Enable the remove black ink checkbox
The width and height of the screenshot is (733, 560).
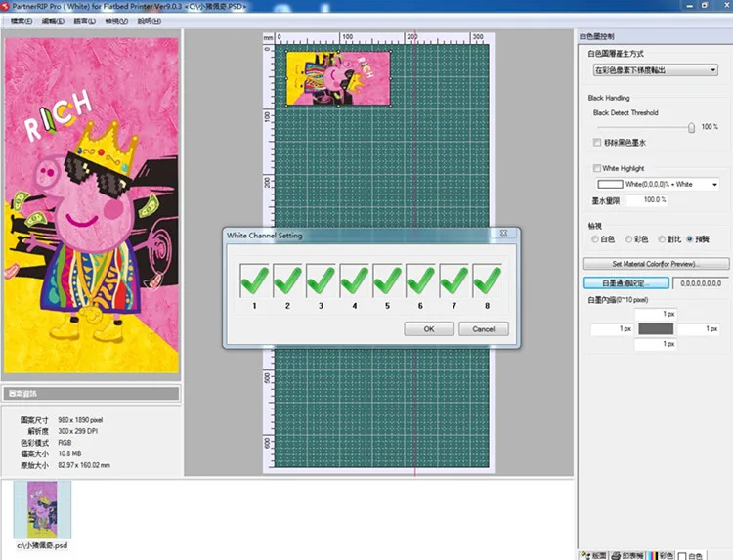click(597, 142)
